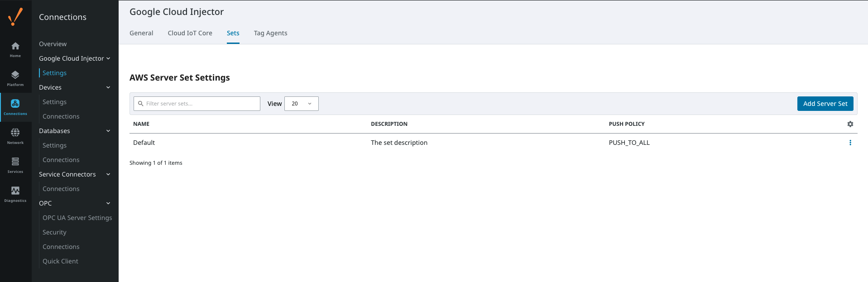Viewport: 868px width, 282px height.
Task: Open the Network section icon
Action: point(15,136)
